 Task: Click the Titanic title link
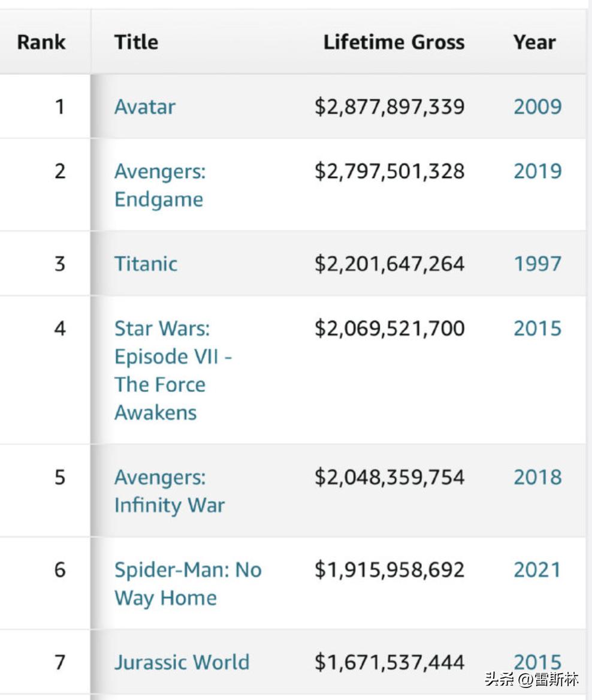pyautogui.click(x=146, y=264)
